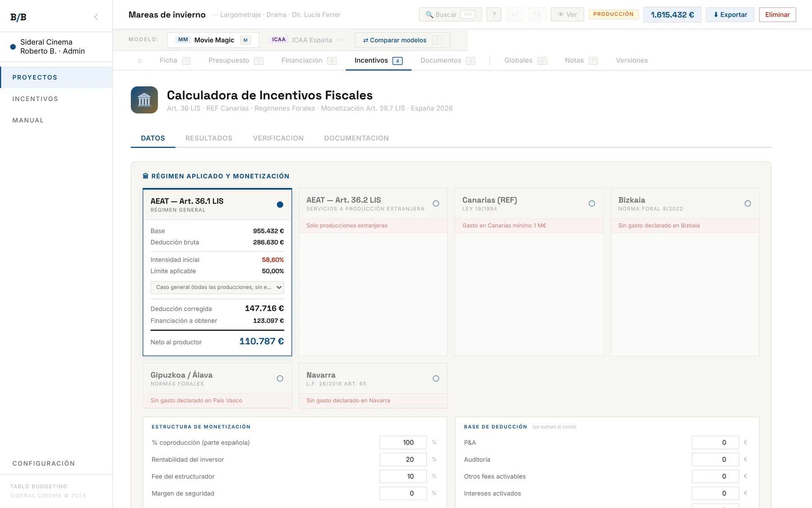The image size is (812, 508).
Task: Open INCENTIVOS in sidebar
Action: (x=56, y=99)
